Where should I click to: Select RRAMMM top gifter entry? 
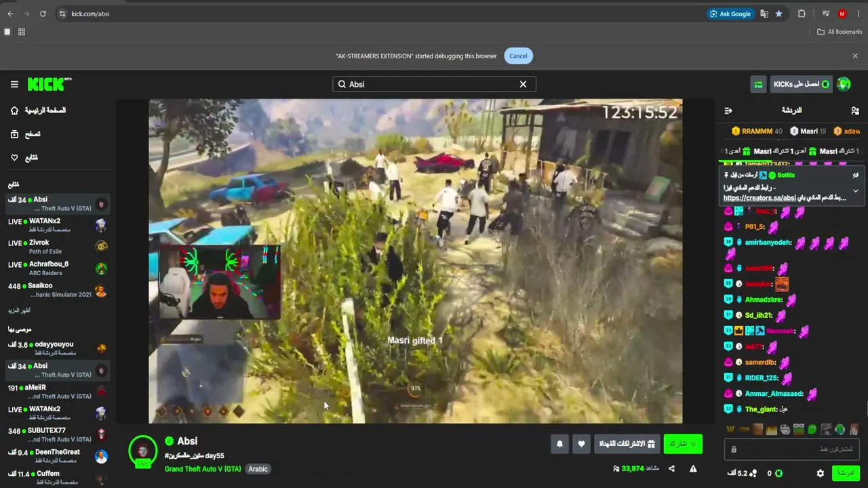coord(757,131)
